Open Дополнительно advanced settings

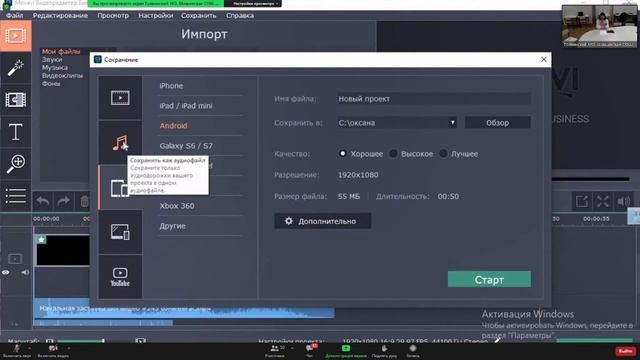pyautogui.click(x=322, y=221)
